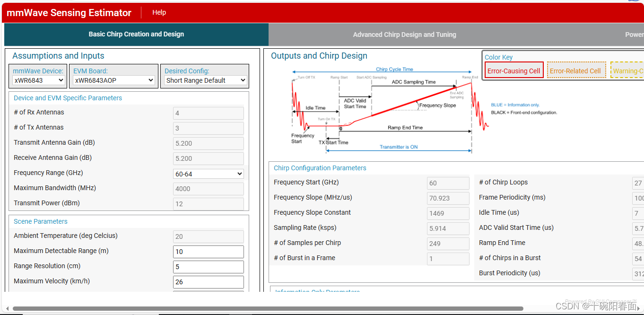Click the Frequency Start value field
Screen dimensions: 644x315
[448, 183]
